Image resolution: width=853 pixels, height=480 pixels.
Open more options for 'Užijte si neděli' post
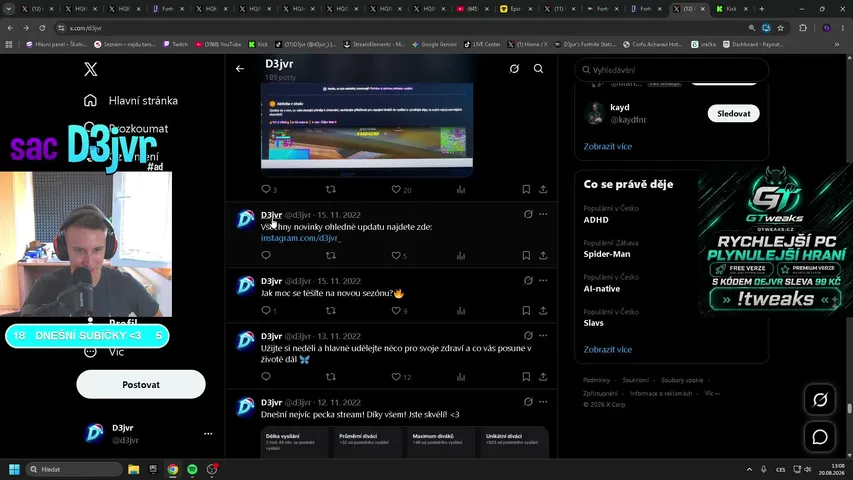543,335
